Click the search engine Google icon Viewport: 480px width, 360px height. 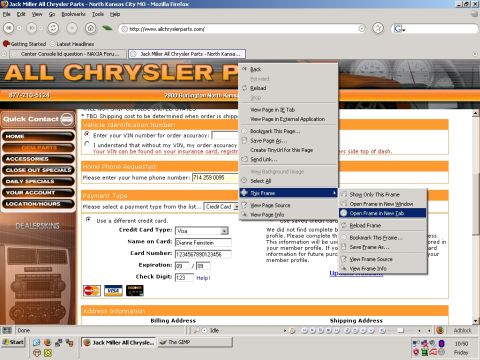tap(398, 29)
